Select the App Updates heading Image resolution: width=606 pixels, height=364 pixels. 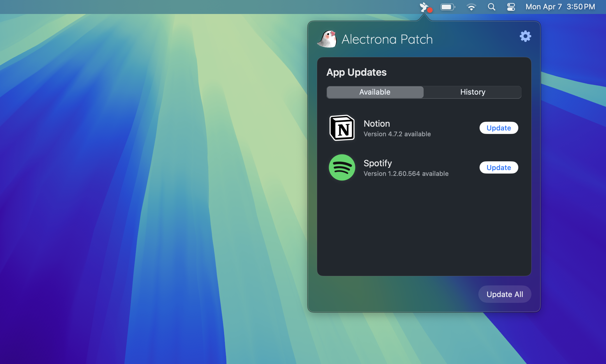(x=357, y=72)
